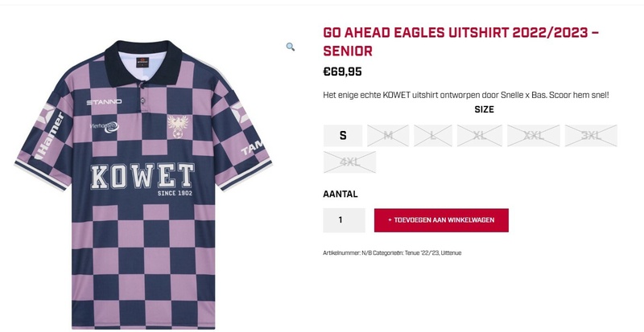Click the €69,95 price

pyautogui.click(x=342, y=72)
